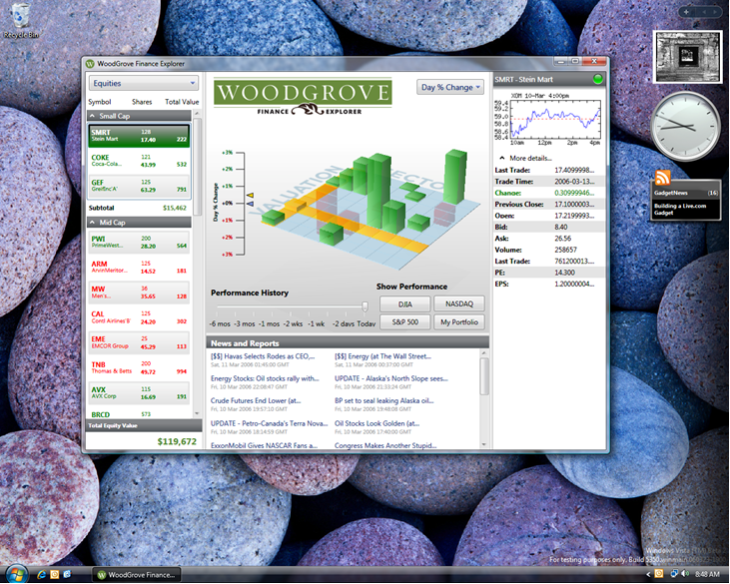Screen dimensions: 730x584
Task: Click the Subtotal $15,462 row
Action: [x=138, y=208]
